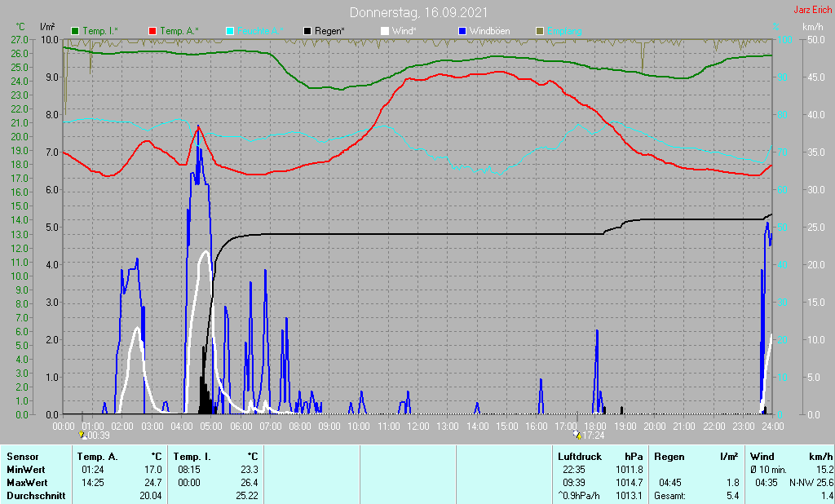Click the olive Empfang legend swatch
Viewport: 835px width, 504px height.
pyautogui.click(x=540, y=31)
